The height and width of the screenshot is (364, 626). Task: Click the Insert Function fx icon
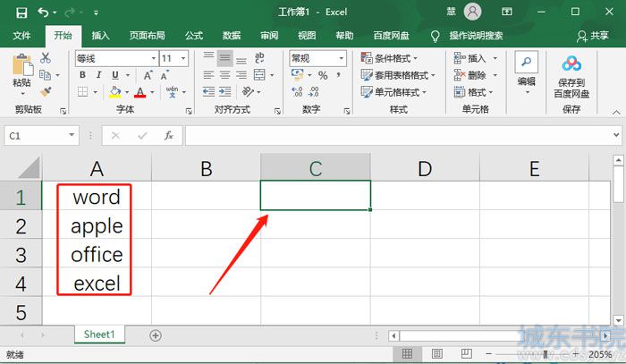coord(169,136)
